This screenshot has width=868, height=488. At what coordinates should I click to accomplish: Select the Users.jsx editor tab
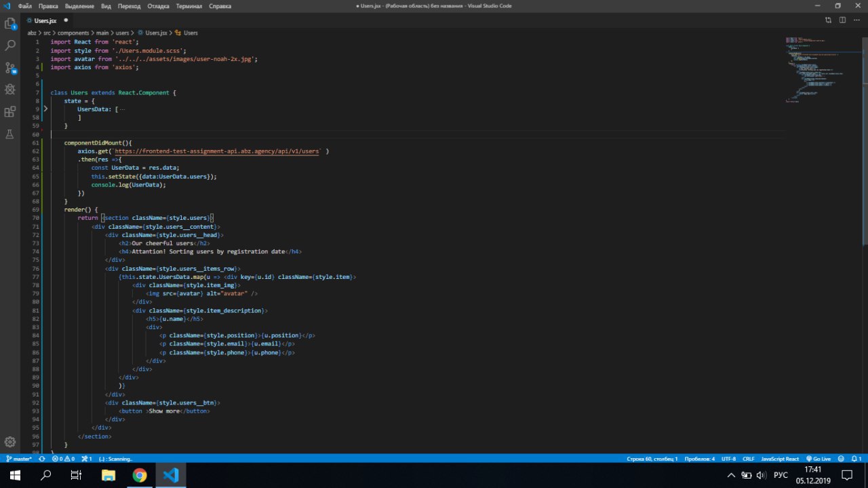click(45, 20)
